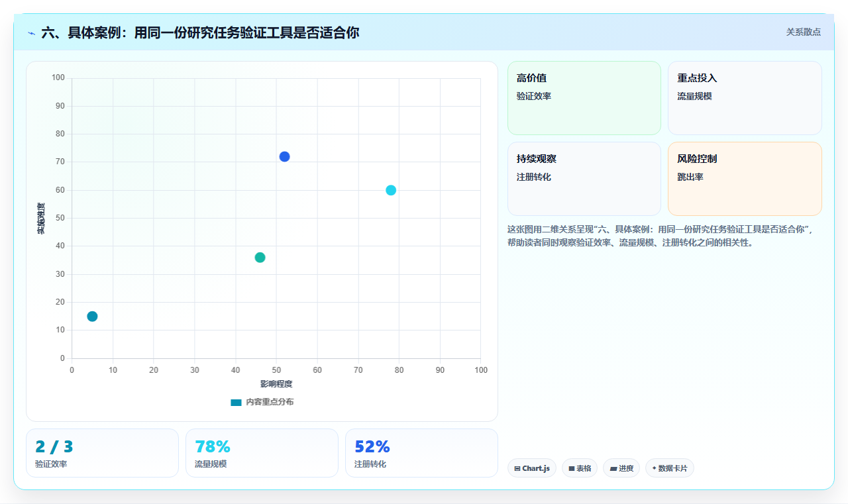Click the 2 / 3 验证效率 stat card
Viewport: 848px width, 504px height.
102,453
